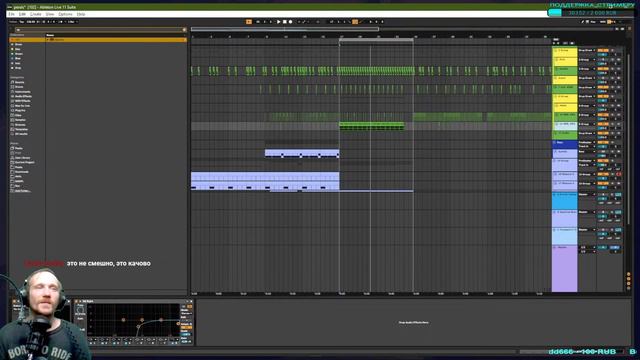
Task: Select the Favorites collection
Action: (x=27, y=40)
